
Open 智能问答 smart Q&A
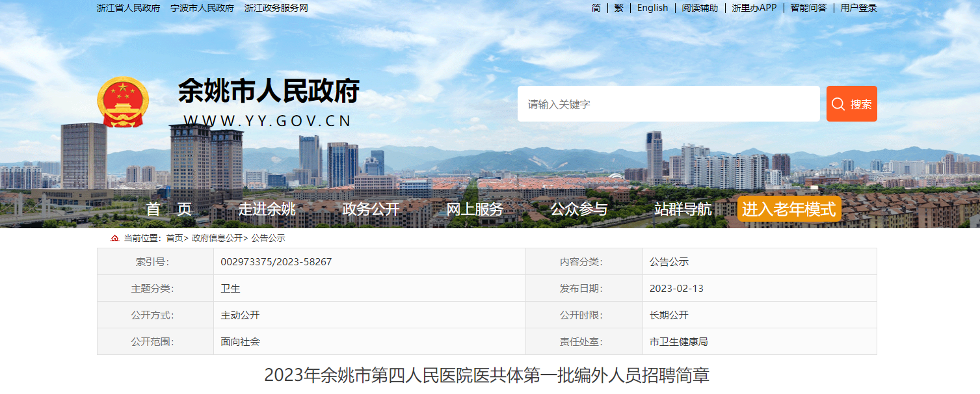tap(808, 8)
